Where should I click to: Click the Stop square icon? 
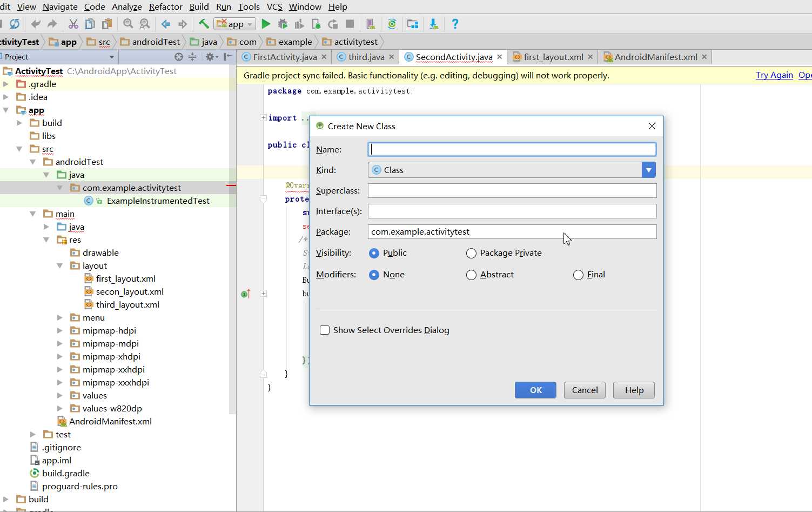(350, 24)
